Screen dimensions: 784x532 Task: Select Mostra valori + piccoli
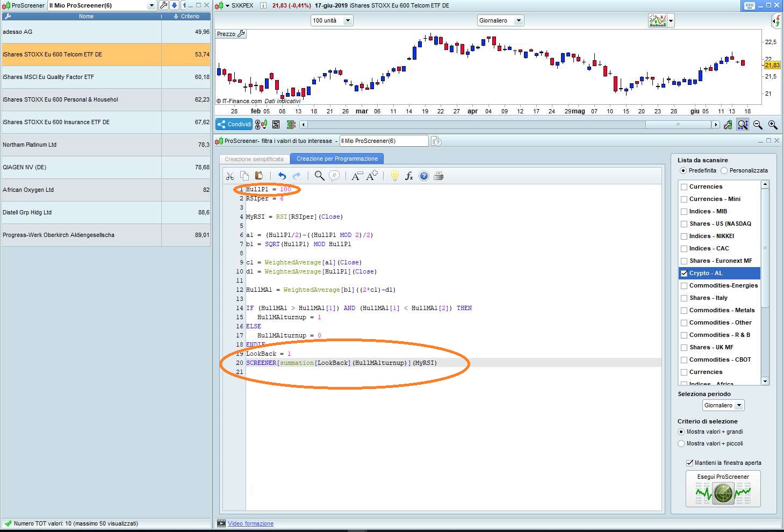point(681,444)
